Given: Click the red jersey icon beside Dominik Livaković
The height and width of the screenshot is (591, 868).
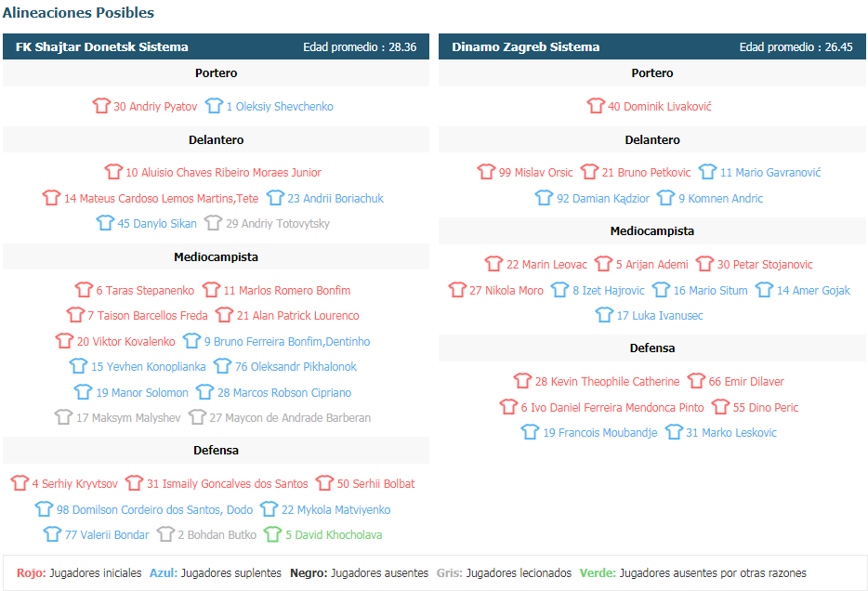Looking at the screenshot, I should tap(596, 105).
